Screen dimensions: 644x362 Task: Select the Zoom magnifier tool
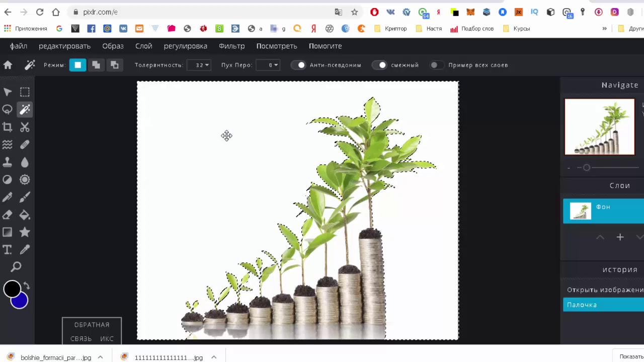[16, 267]
